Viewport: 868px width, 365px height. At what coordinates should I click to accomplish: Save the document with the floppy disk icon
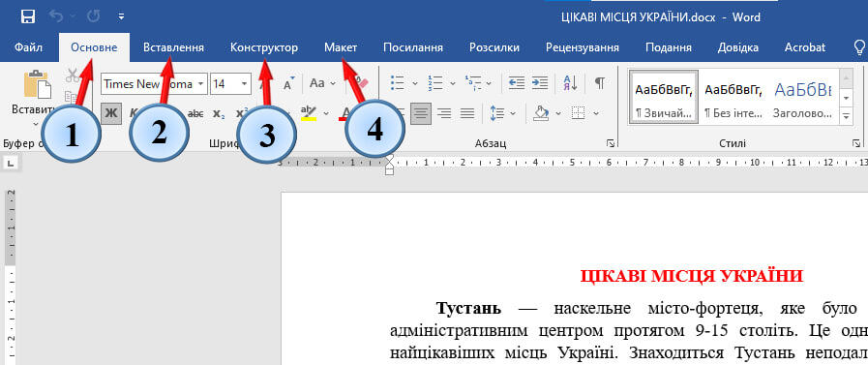click(x=28, y=17)
